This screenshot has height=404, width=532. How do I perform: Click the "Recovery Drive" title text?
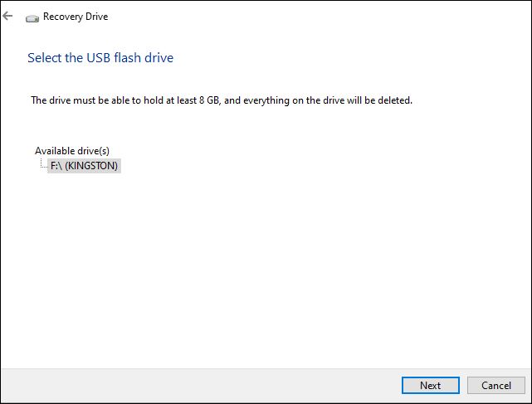click(76, 17)
